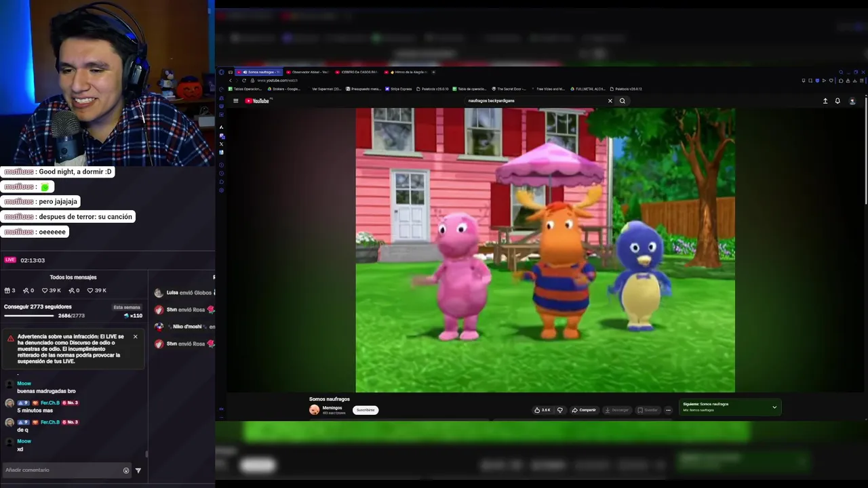Screen dimensions: 868x488
Task: Click the Backyardigans video player
Action: [x=545, y=250]
